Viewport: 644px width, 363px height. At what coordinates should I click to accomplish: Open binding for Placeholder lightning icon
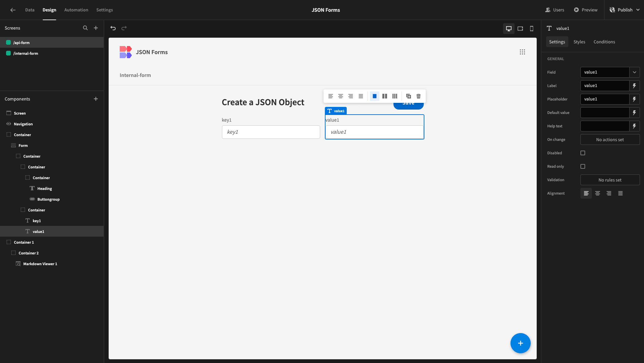(x=635, y=99)
